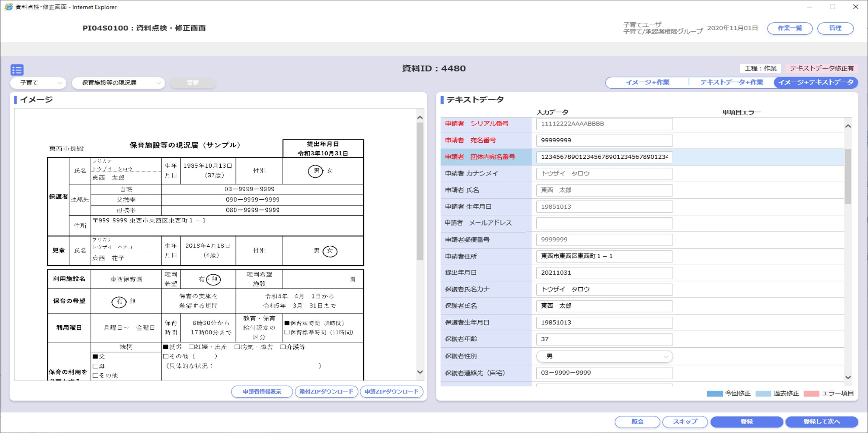Click テキストデータ修正有 status label

pos(821,69)
